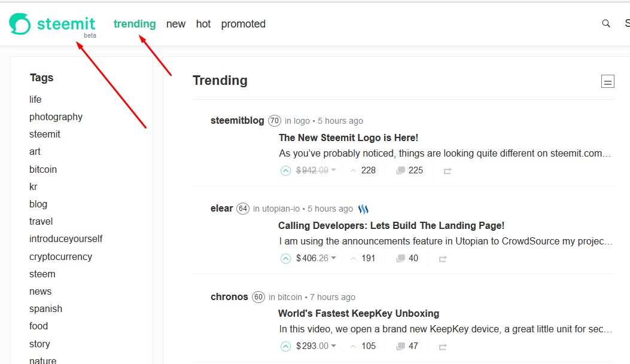
Task: Upvote The New Steemit Logo post
Action: [x=285, y=170]
